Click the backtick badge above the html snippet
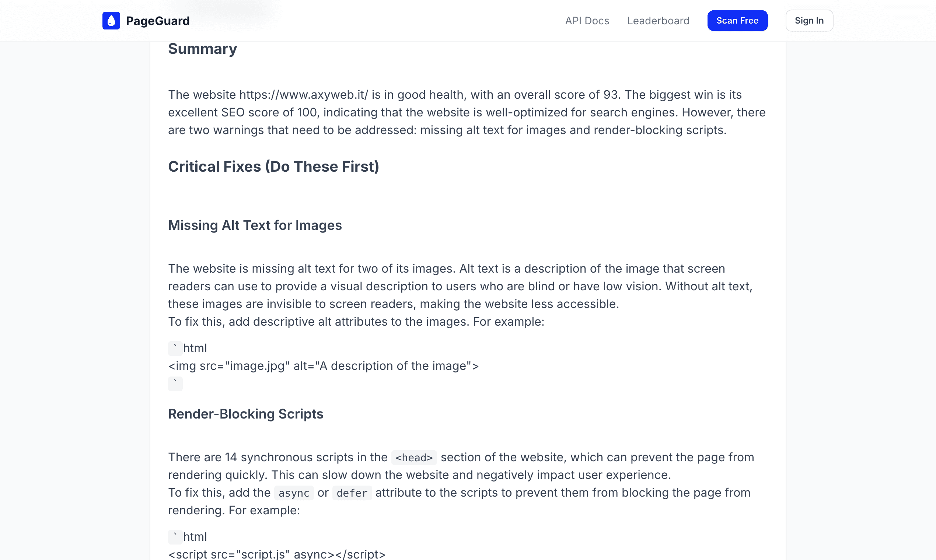The height and width of the screenshot is (560, 936). pyautogui.click(x=175, y=348)
